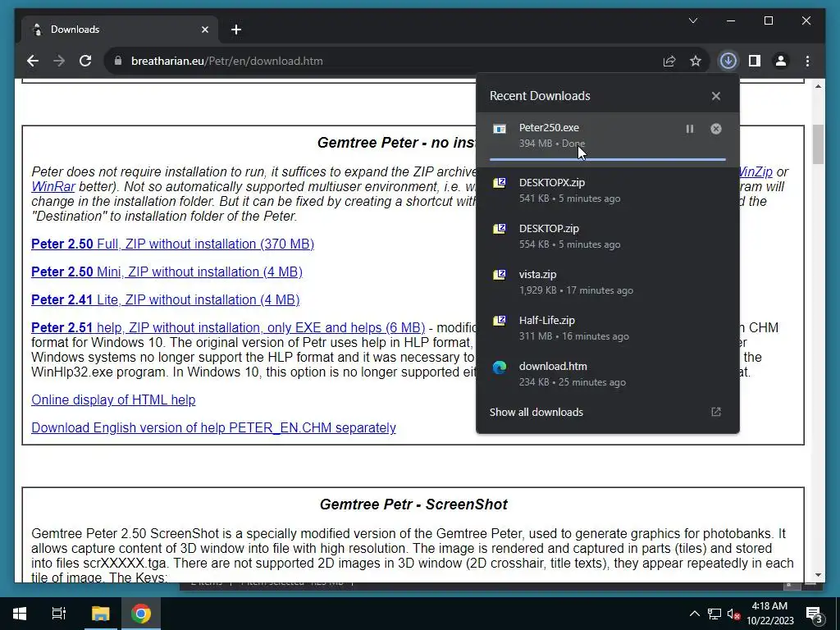Select the Downloads browser tab
The width and height of the screenshot is (840, 630).
tap(120, 30)
